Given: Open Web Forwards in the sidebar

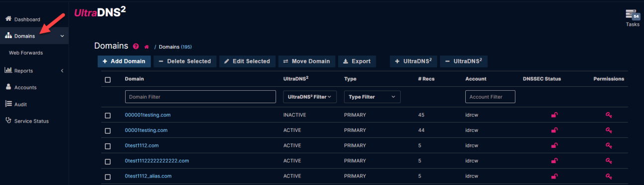Looking at the screenshot, I should [x=26, y=53].
